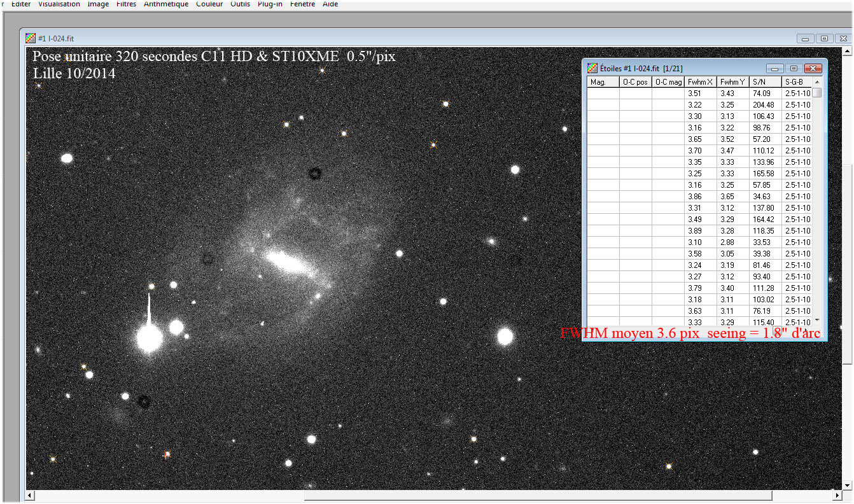Select the Fwhm Y cell reading 3.52
854x504 pixels.
tap(733, 139)
